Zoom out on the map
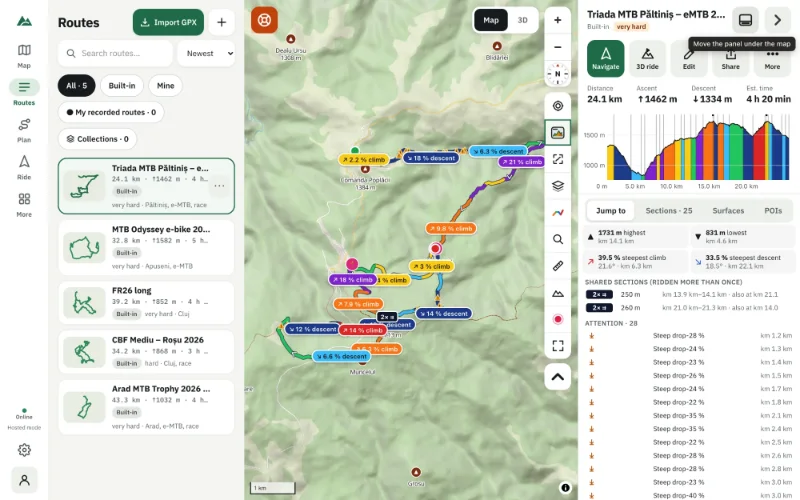800x500 pixels. [x=558, y=47]
